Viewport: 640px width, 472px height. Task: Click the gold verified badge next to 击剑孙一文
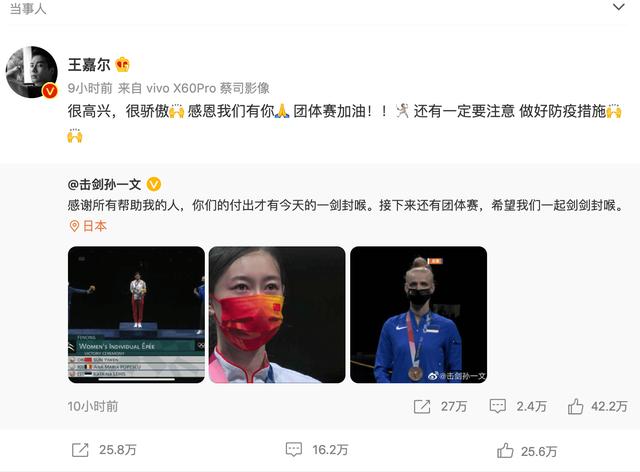click(x=154, y=185)
